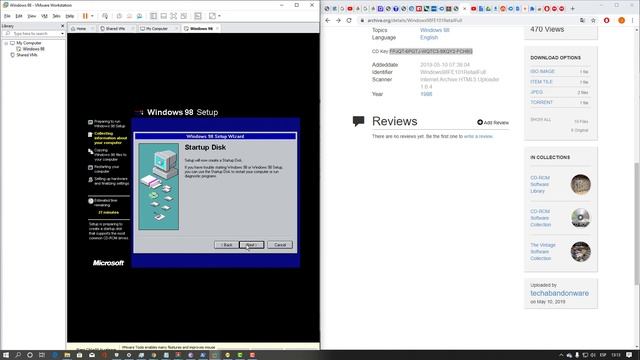This screenshot has width=640, height=360.
Task: Open the stretch guest dropdown arrow
Action: pyautogui.click(x=220, y=16)
